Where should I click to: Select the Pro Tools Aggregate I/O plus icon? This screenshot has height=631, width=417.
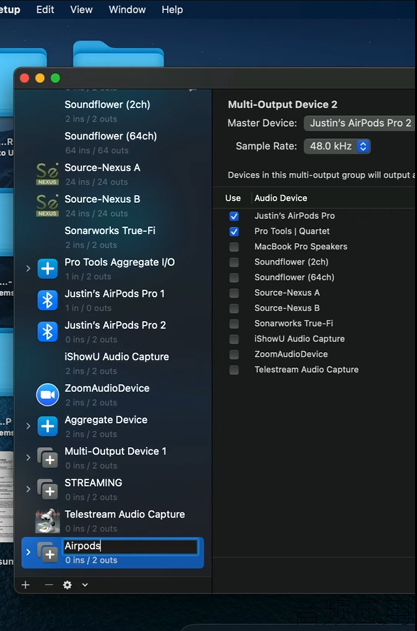(x=47, y=268)
